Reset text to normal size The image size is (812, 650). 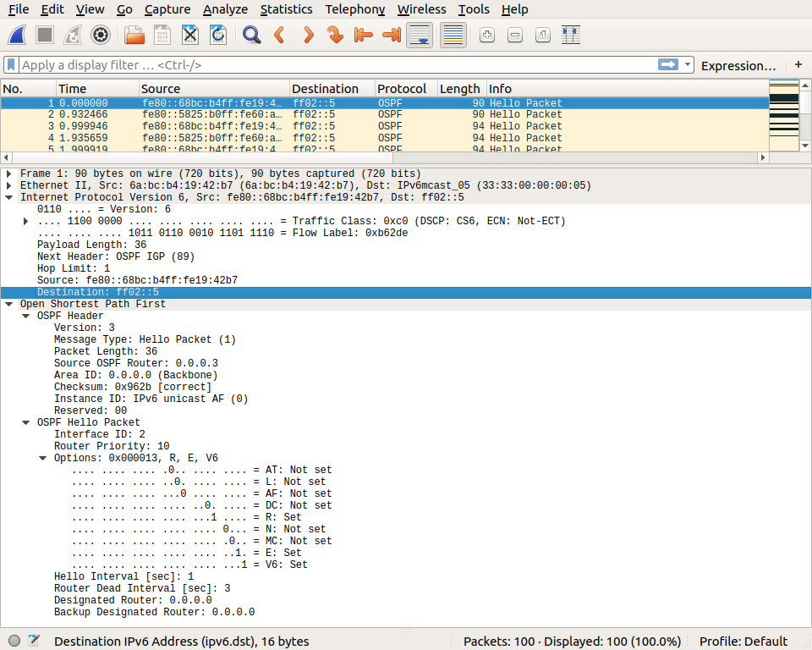[543, 36]
